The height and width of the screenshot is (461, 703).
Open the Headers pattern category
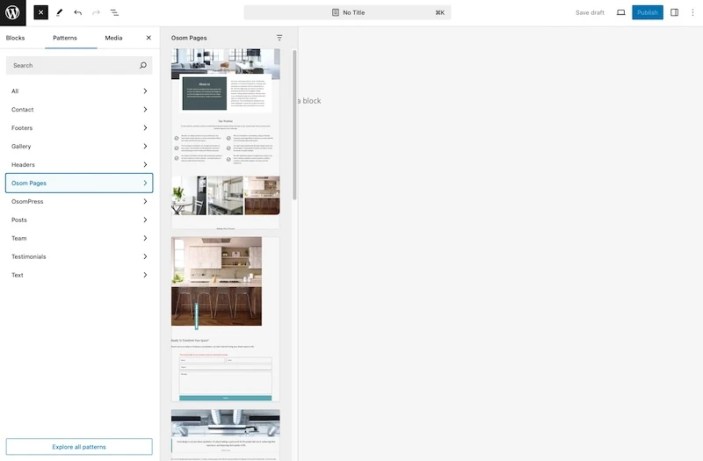pyautogui.click(x=79, y=164)
